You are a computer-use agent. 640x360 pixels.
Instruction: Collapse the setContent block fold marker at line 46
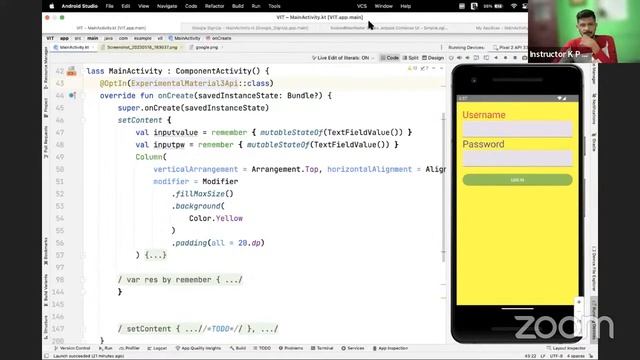click(83, 120)
